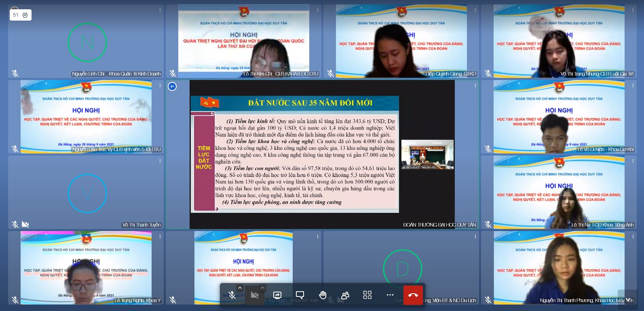Turn on your camera from the toolbar

[x=255, y=295]
